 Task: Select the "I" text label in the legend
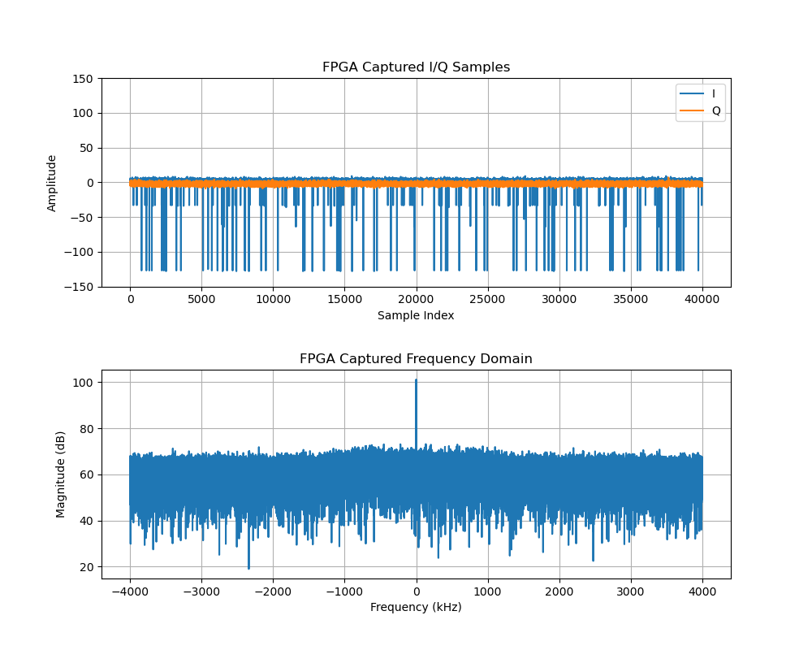coord(714,93)
